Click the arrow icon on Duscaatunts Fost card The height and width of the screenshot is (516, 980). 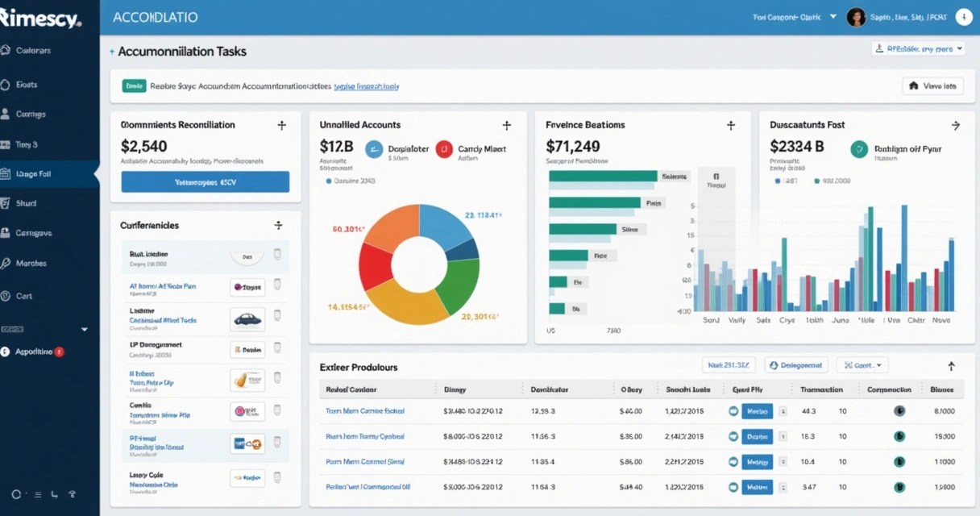point(956,126)
